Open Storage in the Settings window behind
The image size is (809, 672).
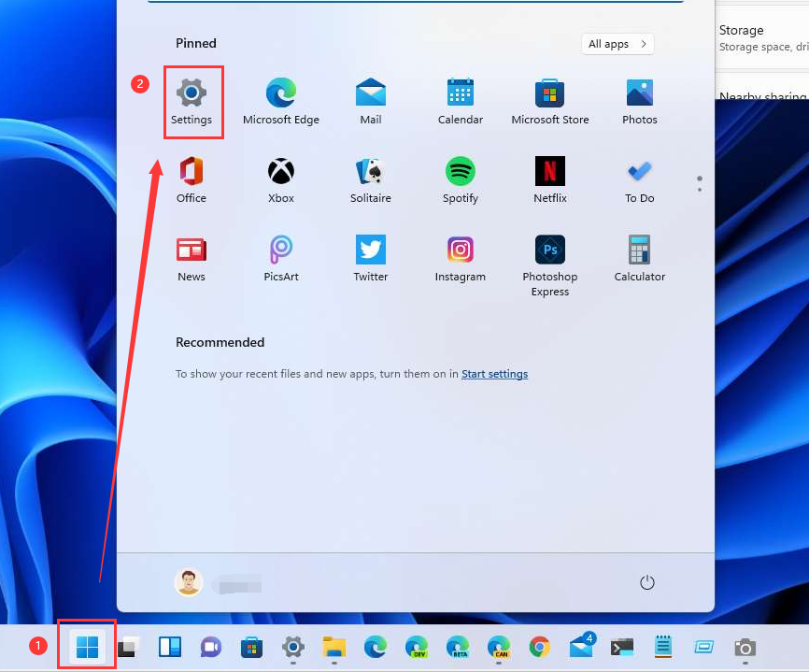click(x=762, y=37)
